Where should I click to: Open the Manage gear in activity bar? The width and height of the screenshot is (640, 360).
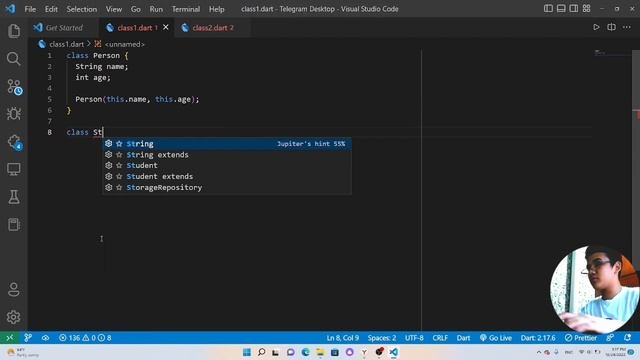tap(14, 317)
